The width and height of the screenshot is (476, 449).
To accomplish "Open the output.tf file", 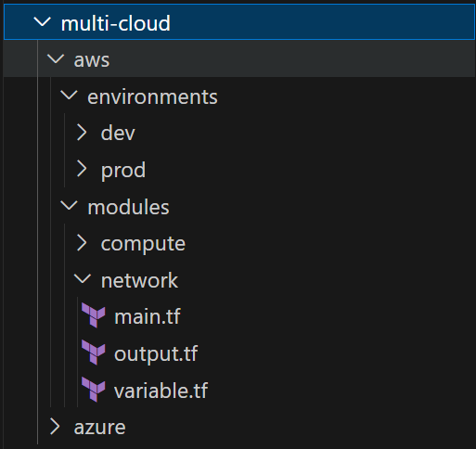I will pos(156,353).
